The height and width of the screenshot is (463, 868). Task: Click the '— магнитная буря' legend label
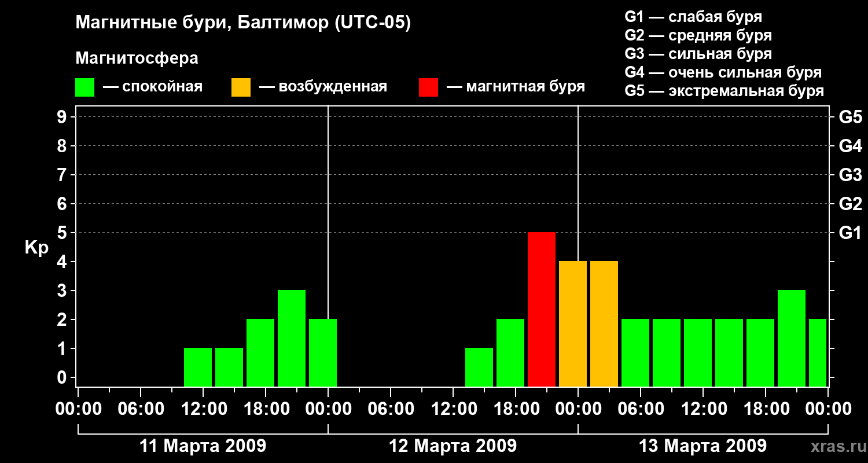tap(516, 87)
